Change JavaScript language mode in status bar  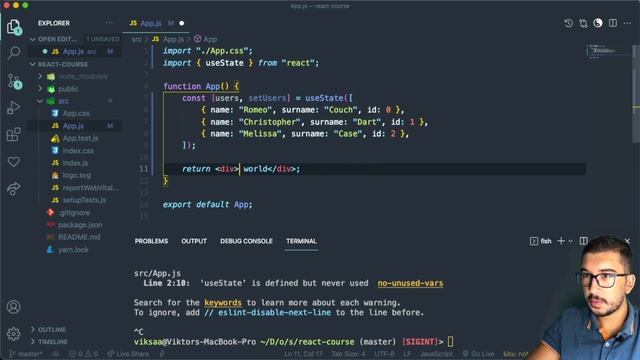tap(436, 354)
